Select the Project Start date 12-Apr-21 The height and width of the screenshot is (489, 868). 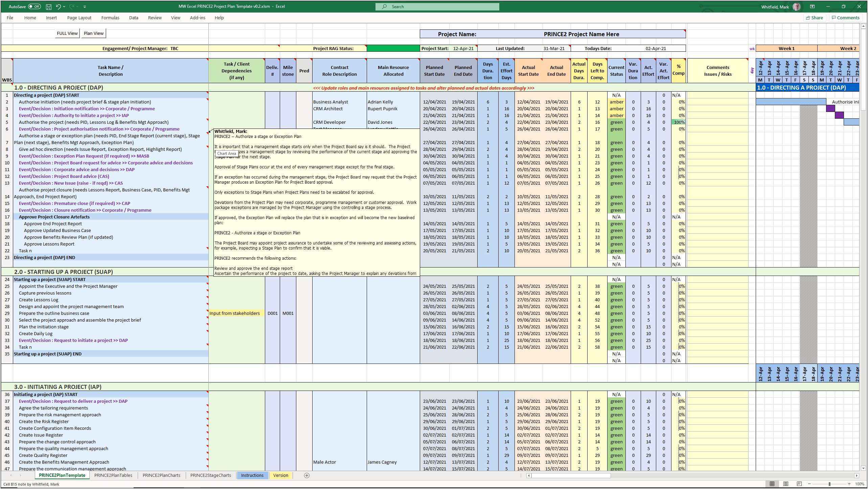463,48
